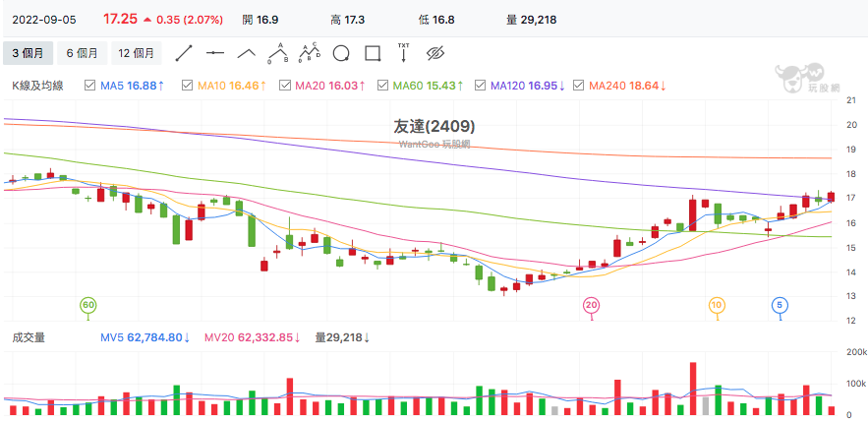Viewport: 868px width, 422px height.
Task: Select the ABCD wave pattern tool
Action: (310, 52)
